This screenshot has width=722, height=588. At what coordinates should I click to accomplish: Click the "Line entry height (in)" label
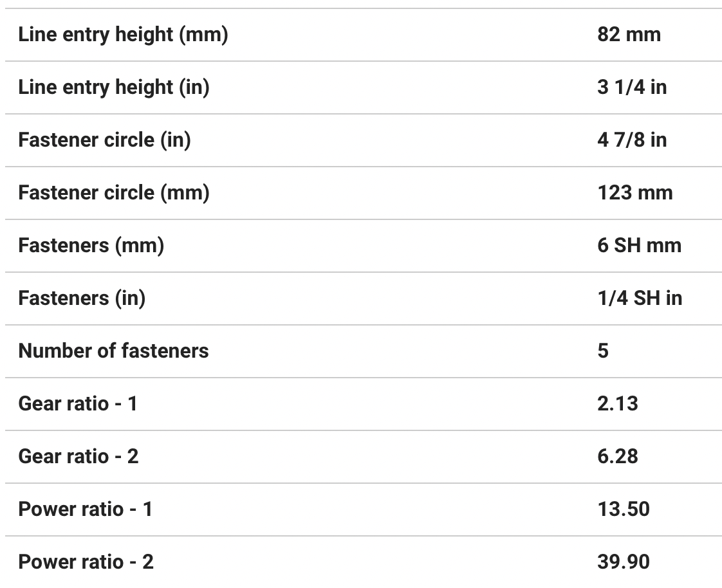[x=114, y=87]
